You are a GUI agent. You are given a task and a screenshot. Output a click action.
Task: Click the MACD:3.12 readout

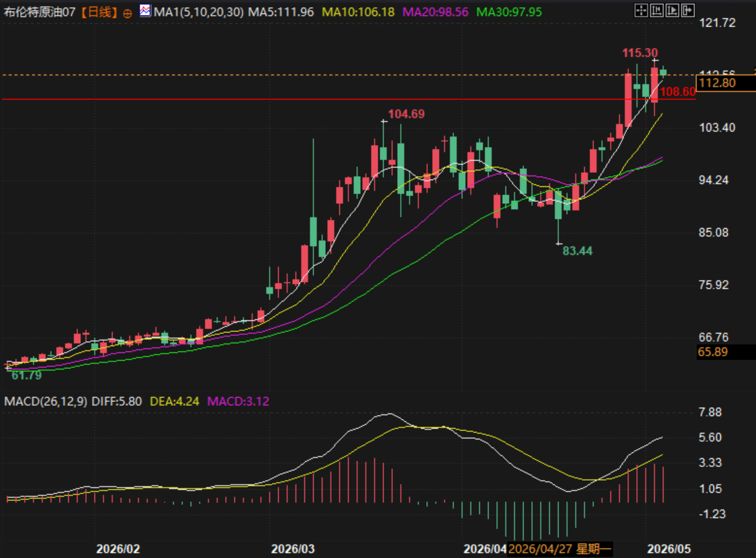(238, 401)
